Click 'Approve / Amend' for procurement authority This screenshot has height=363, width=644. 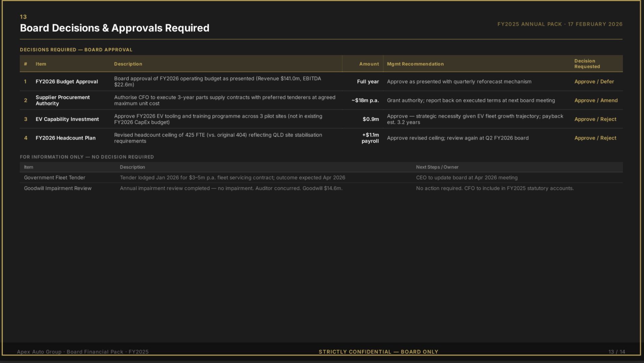pyautogui.click(x=596, y=100)
